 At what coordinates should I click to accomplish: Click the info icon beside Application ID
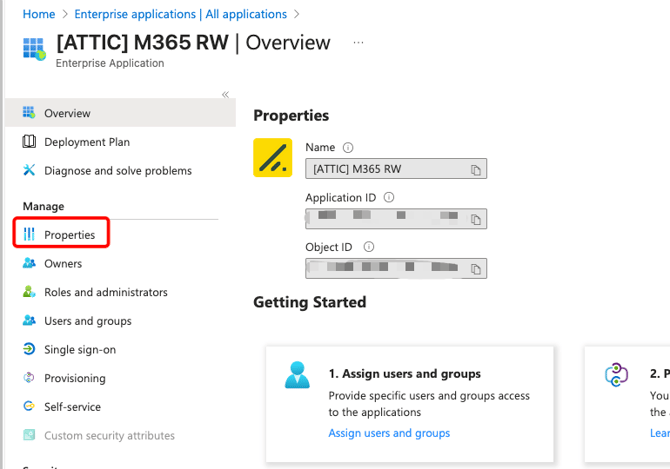(389, 198)
